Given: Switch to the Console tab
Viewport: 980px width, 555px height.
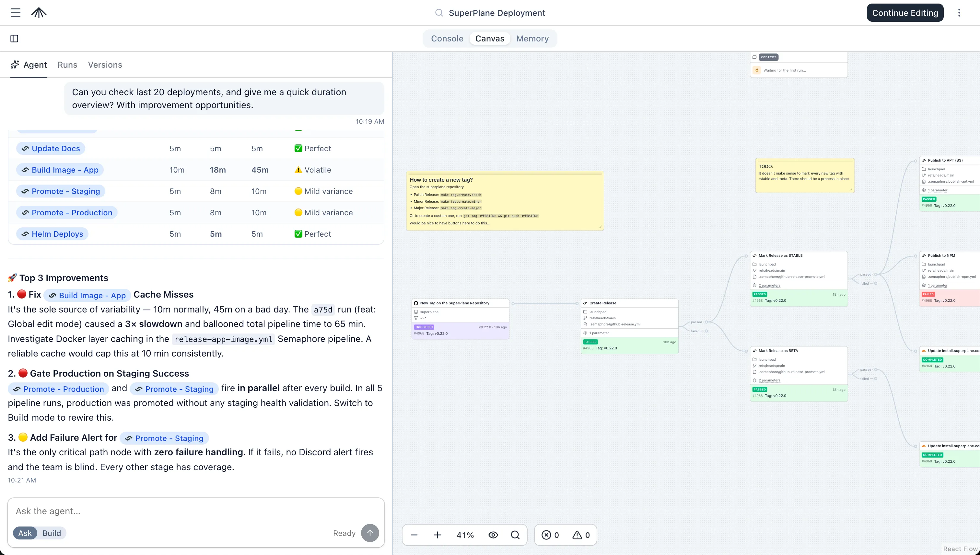Looking at the screenshot, I should point(447,39).
